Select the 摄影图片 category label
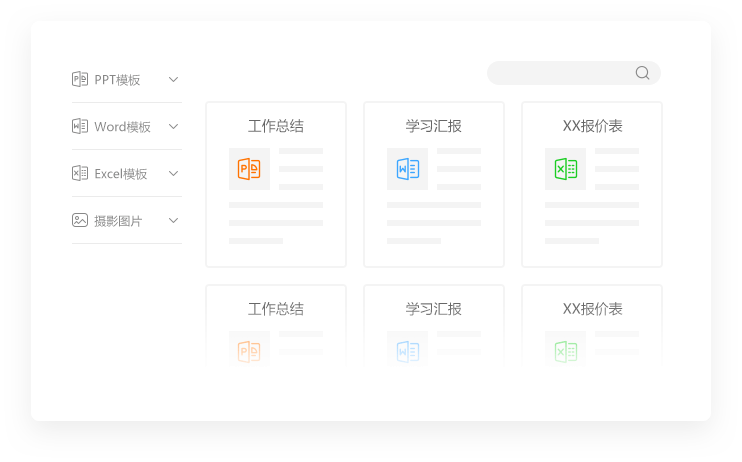The width and height of the screenshot is (742, 462). 118,221
